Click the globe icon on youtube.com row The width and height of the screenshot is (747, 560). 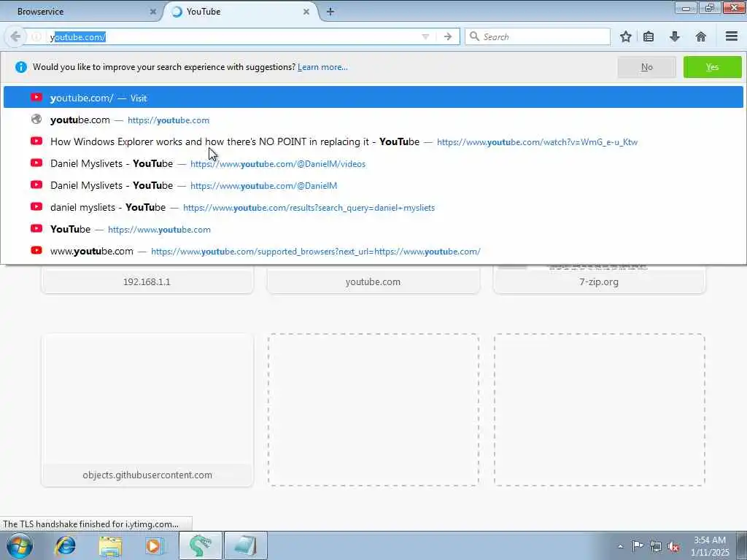tap(36, 119)
